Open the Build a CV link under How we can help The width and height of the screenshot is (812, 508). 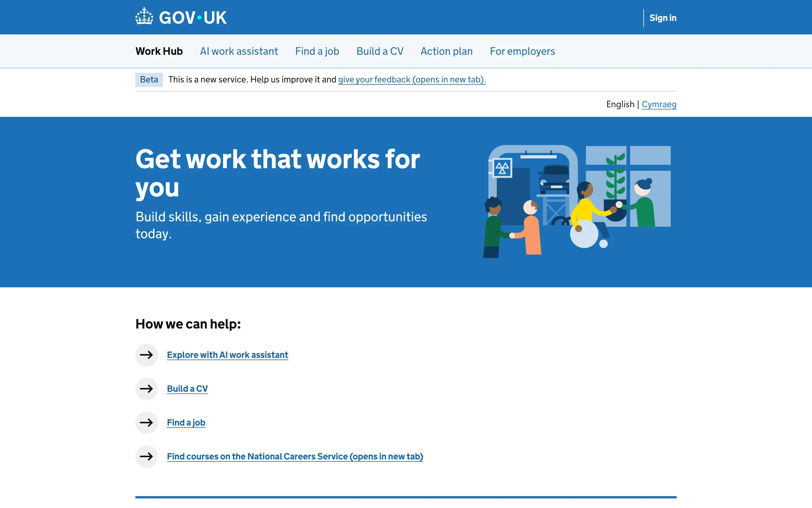click(187, 389)
